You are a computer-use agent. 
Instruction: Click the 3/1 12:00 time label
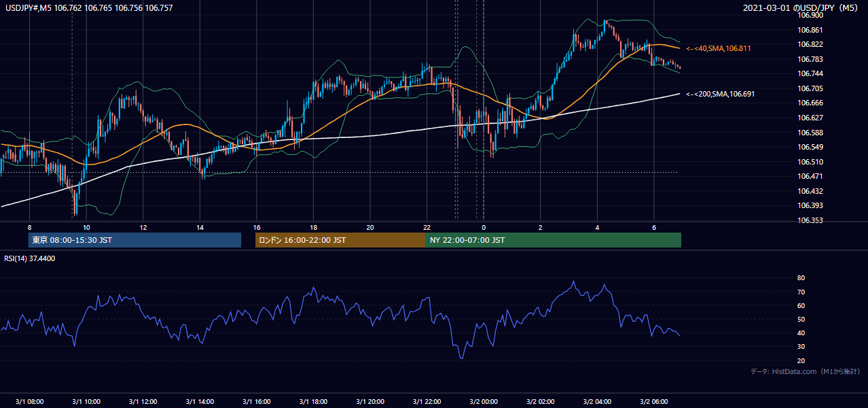click(x=143, y=402)
